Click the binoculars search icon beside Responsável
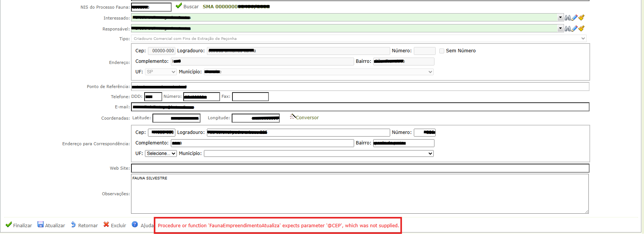 pyautogui.click(x=567, y=29)
